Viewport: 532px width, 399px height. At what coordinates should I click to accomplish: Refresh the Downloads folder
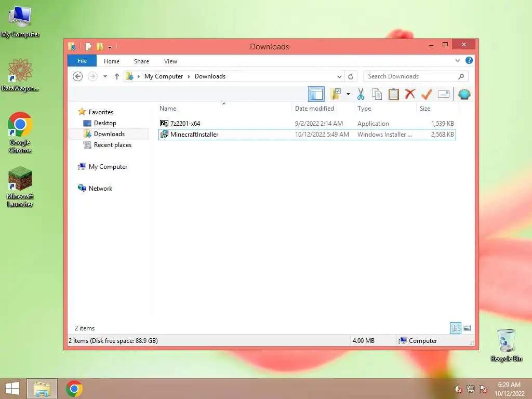click(x=351, y=77)
